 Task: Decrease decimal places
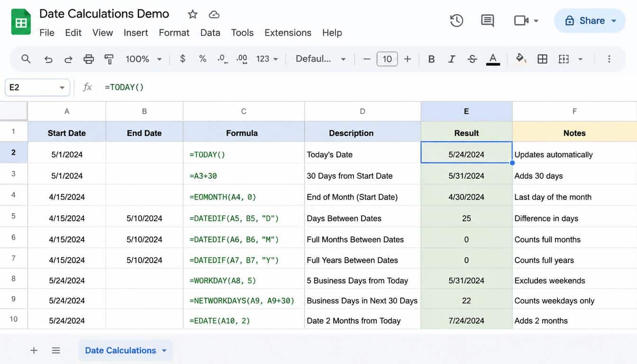tap(221, 59)
